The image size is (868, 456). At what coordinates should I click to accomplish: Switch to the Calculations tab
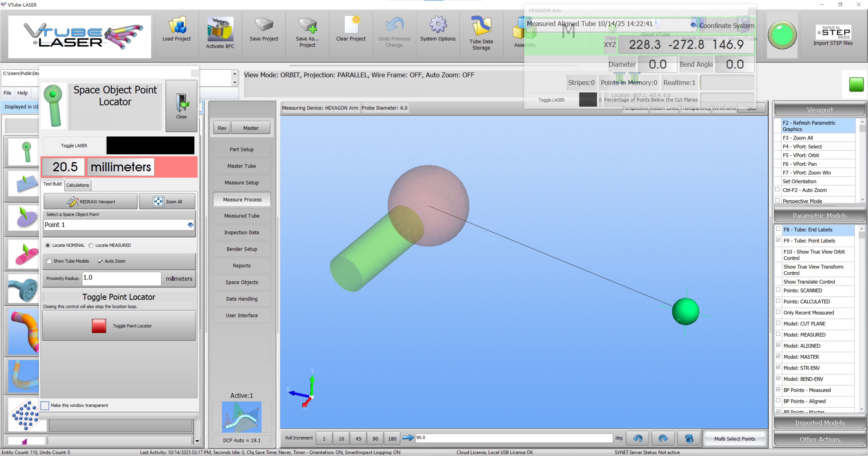78,185
